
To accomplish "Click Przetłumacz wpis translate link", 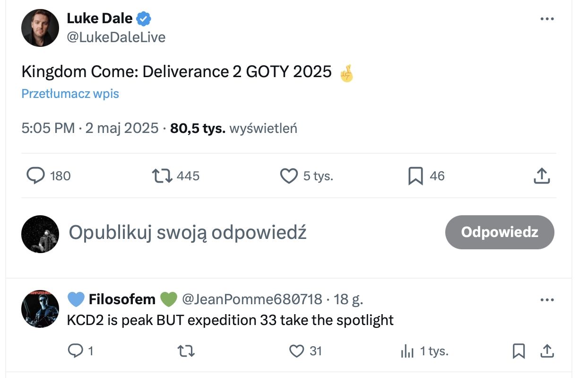I will (x=70, y=94).
